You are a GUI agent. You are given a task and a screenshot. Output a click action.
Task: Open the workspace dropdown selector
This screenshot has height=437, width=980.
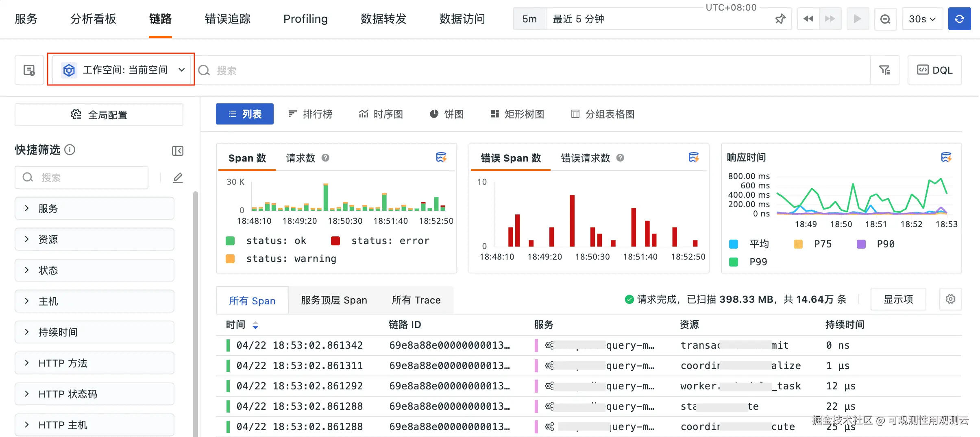(121, 70)
